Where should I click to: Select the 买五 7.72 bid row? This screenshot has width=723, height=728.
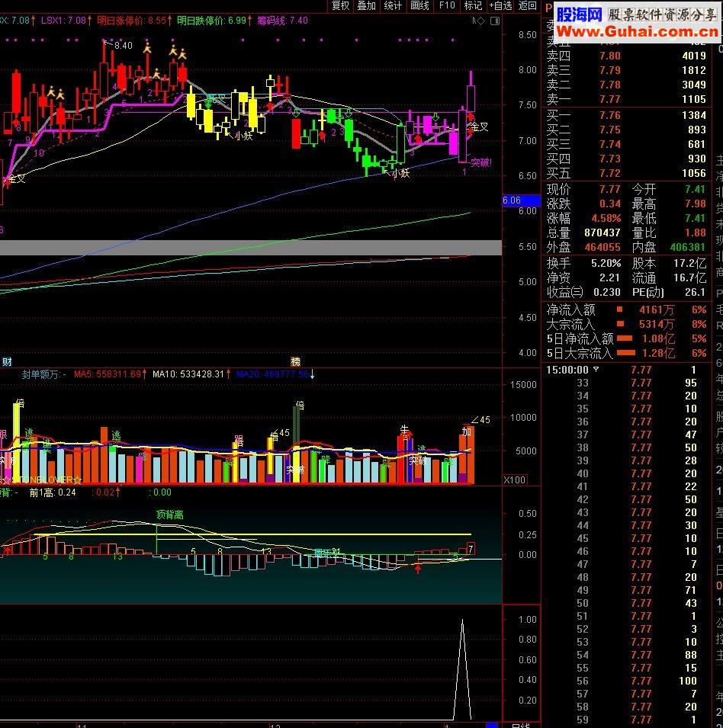pos(626,173)
